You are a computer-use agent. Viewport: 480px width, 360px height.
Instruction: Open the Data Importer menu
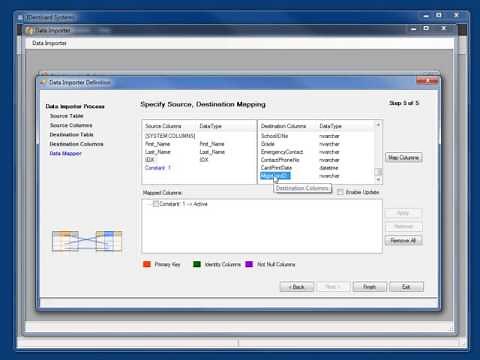click(49, 43)
